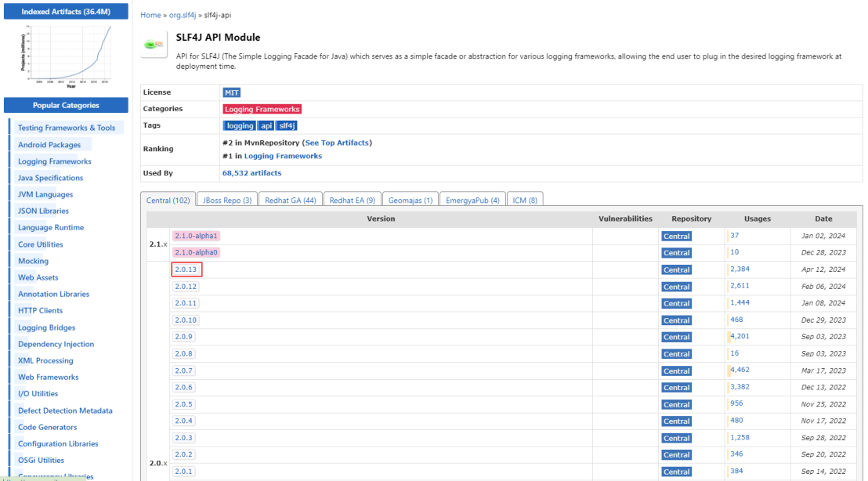Viewport: 868px width, 481px height.
Task: Open Logging Bridges category
Action: [46, 327]
